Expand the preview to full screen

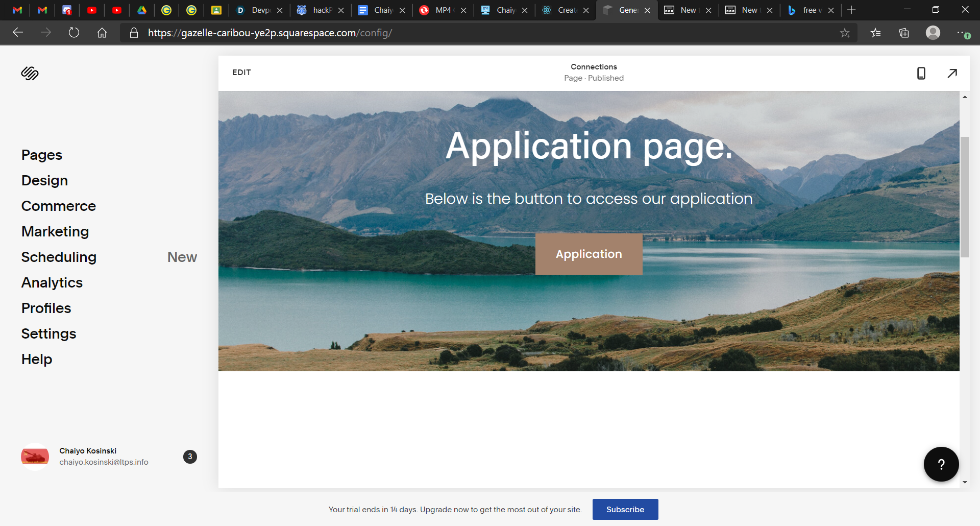click(x=952, y=73)
